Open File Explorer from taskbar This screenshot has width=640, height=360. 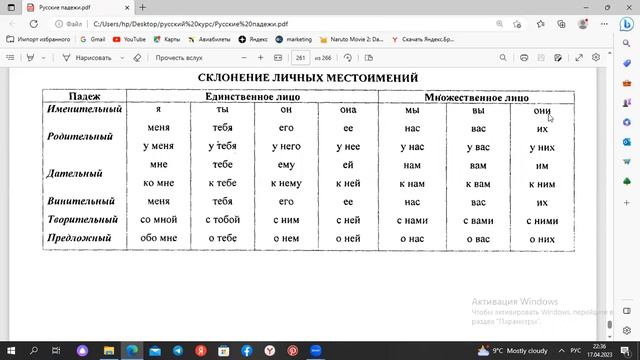click(x=109, y=351)
